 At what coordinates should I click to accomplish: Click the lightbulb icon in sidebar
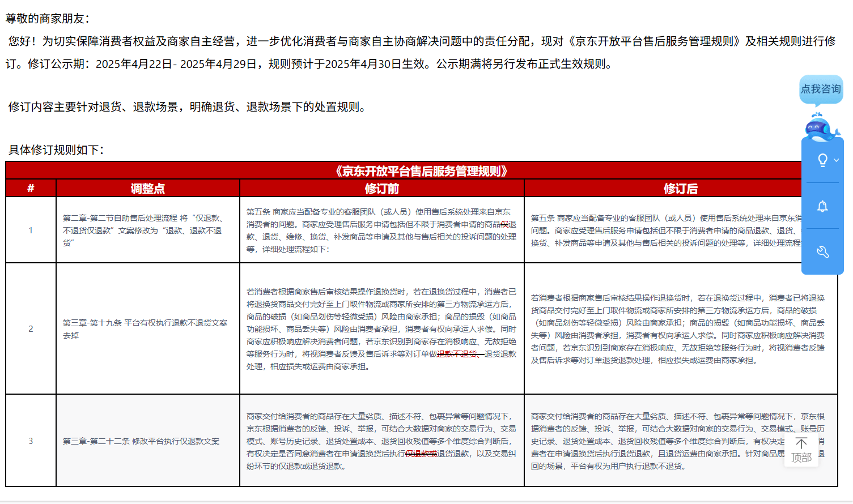(x=822, y=160)
